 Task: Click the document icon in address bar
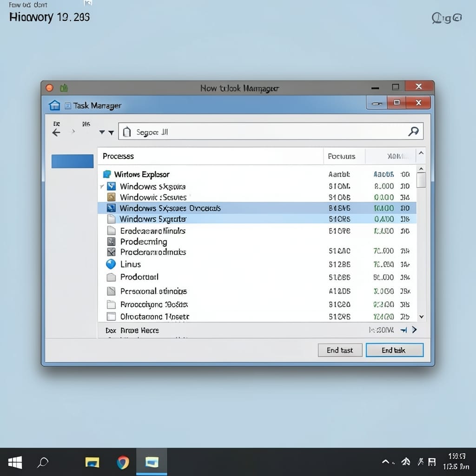coord(127,132)
